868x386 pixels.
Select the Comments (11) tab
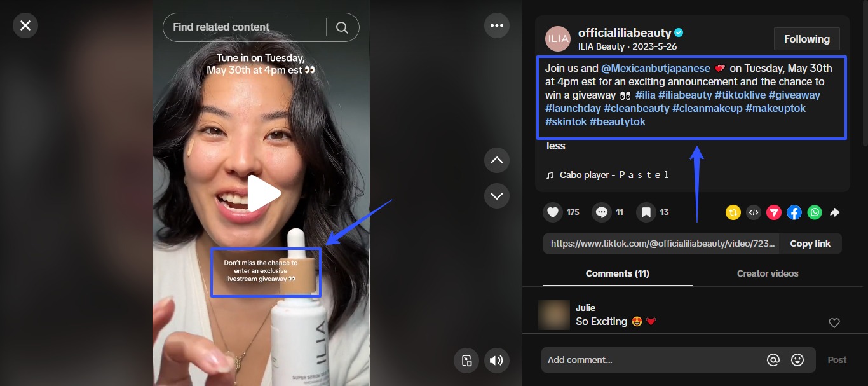click(617, 273)
